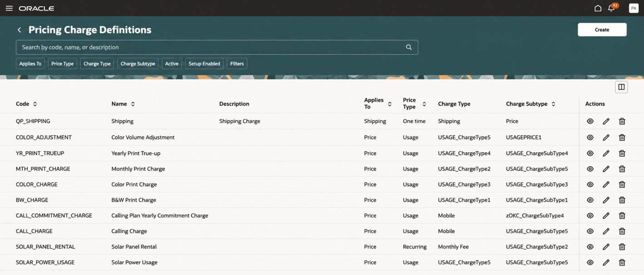Delete the YR_PRINT_TRUEUP definition
This screenshot has width=644, height=275.
click(622, 153)
